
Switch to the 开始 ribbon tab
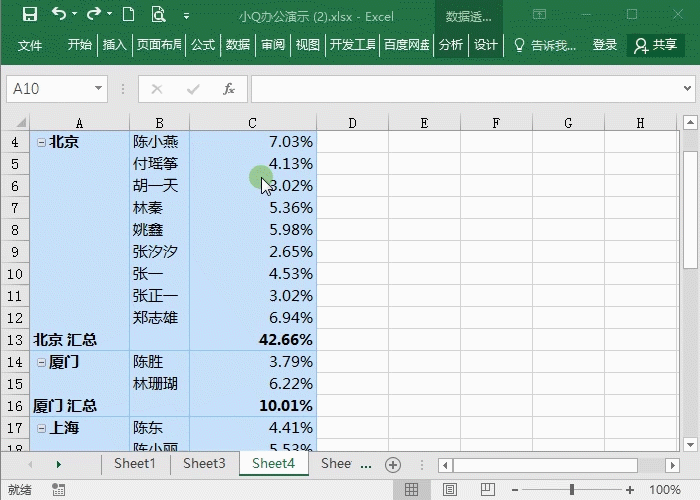[79, 45]
